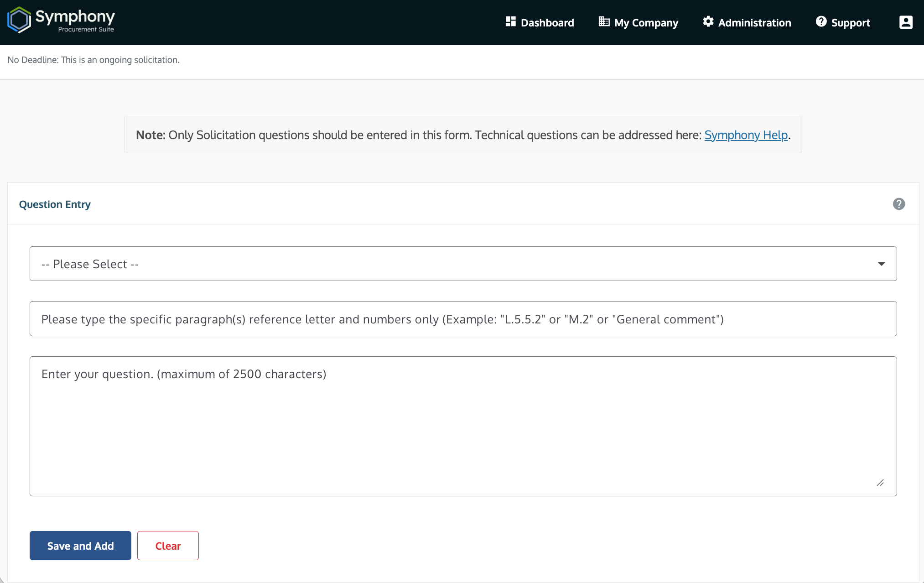The image size is (924, 583).
Task: Click the Symphony Procurement Suite logo
Action: click(x=61, y=20)
